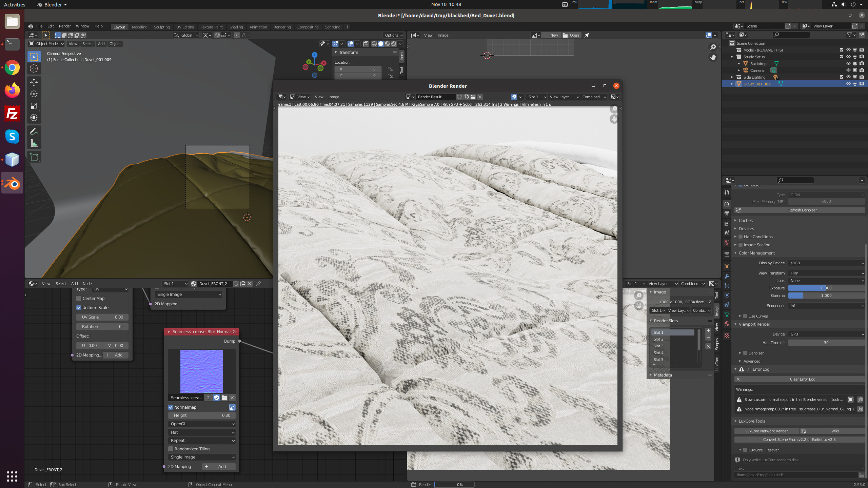Open the Render menu in top bar
The height and width of the screenshot is (488, 868).
pos(65,26)
